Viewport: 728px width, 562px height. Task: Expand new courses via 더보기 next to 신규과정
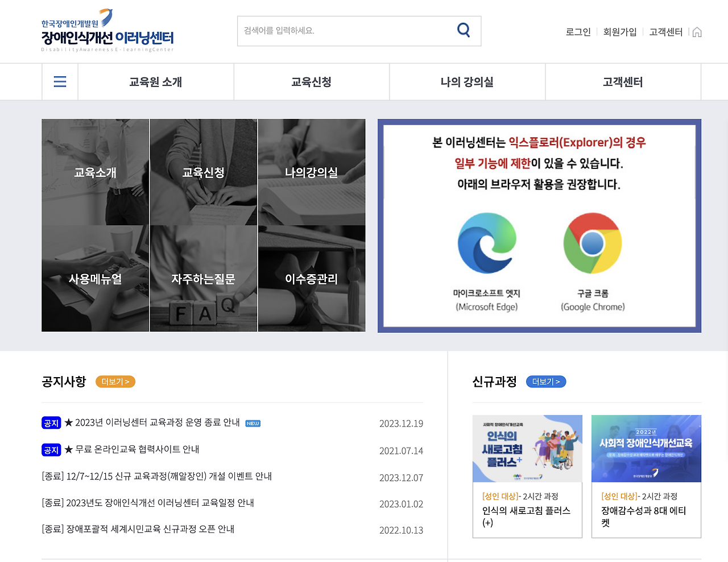[x=546, y=382]
